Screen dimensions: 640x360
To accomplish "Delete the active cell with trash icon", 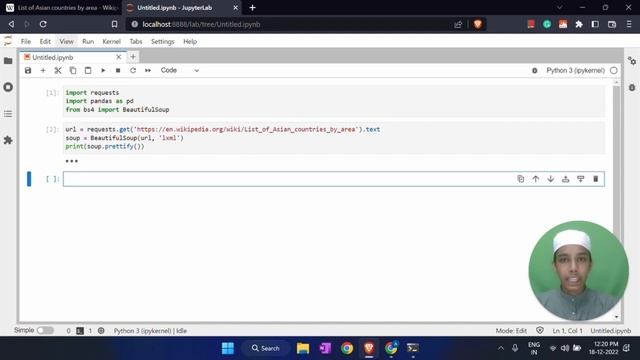I will 596,179.
